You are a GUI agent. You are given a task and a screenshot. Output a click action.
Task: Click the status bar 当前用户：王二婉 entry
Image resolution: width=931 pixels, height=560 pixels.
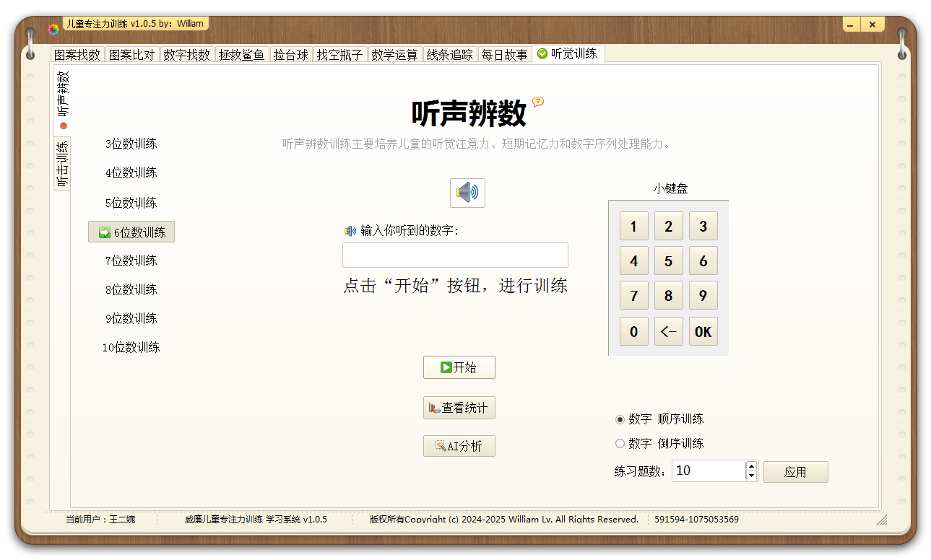coord(100,520)
